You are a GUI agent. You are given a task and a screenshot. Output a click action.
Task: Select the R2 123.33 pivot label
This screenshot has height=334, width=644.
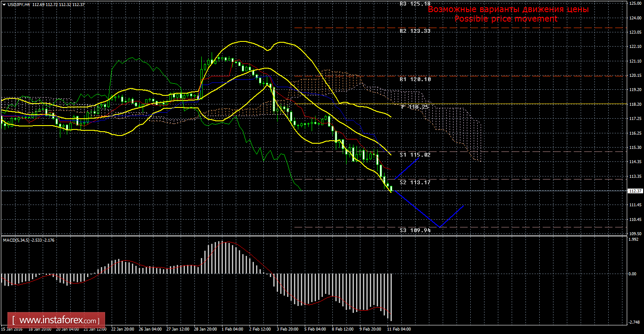tap(415, 31)
